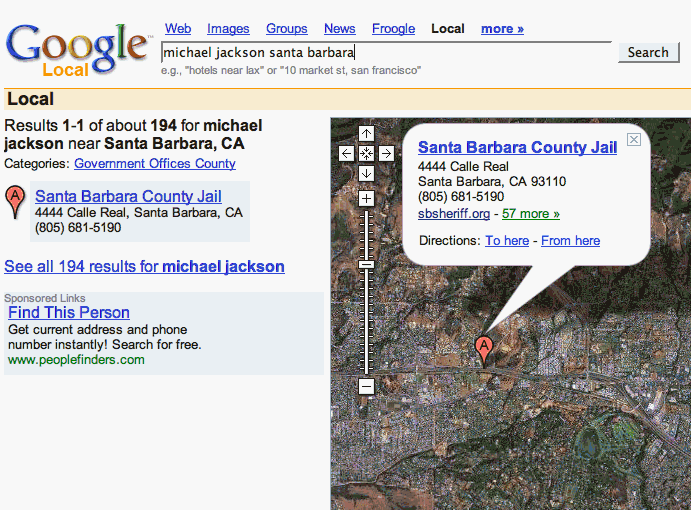
Task: Click 'Santa Barbara, CA 93110' in the bubble
Action: pyautogui.click(x=492, y=182)
